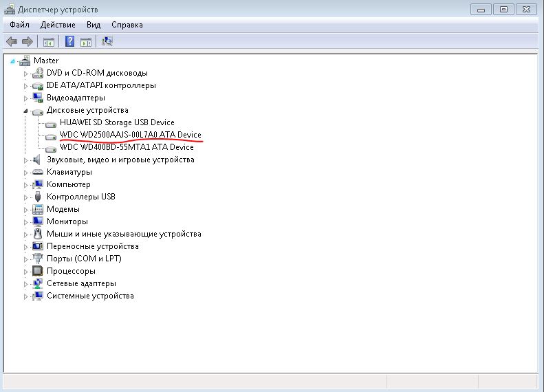Select WDC WD2500AAJS-00L7A0 ATA Device
The image size is (544, 392).
pos(131,135)
